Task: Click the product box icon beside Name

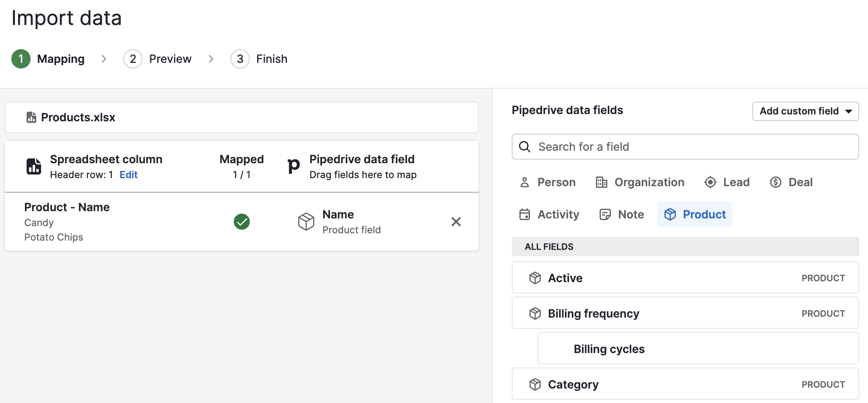Action: click(306, 222)
